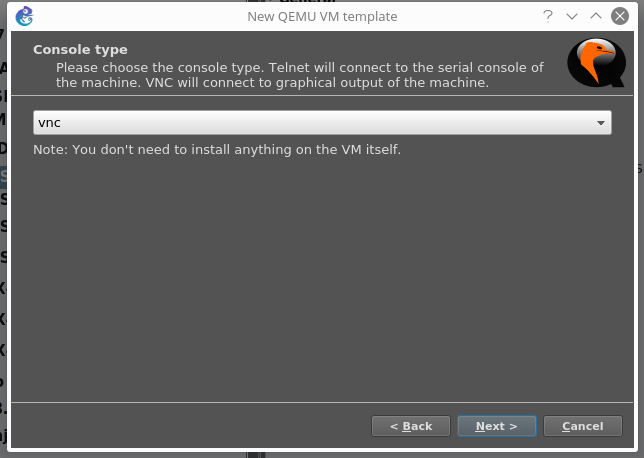The height and width of the screenshot is (458, 644).
Task: Minimize the New QEMU VM template window
Action: tap(572, 16)
